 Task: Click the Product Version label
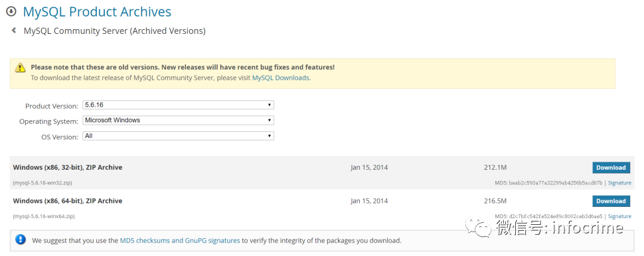(51, 106)
